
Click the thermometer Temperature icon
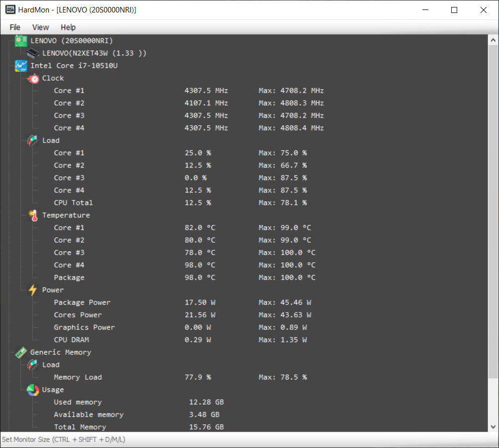[x=33, y=216]
